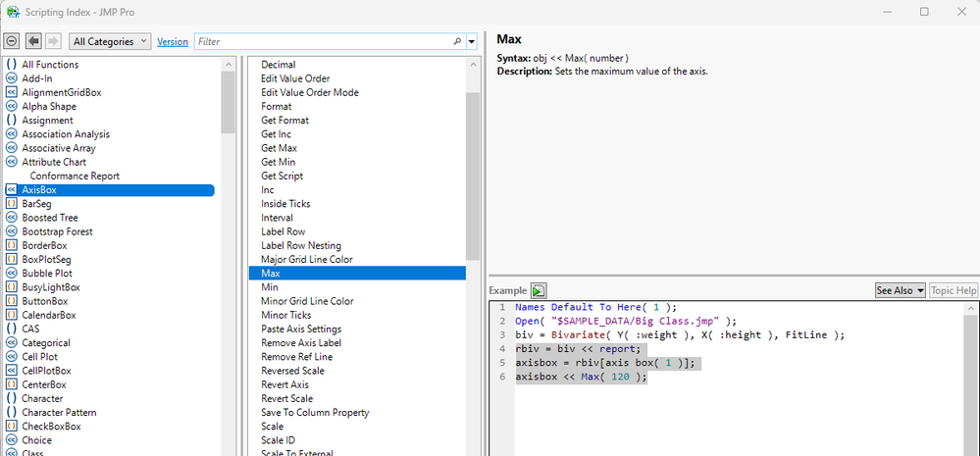Click the Boosted Tree item icon
The image size is (980, 456).
pyautogui.click(x=11, y=218)
